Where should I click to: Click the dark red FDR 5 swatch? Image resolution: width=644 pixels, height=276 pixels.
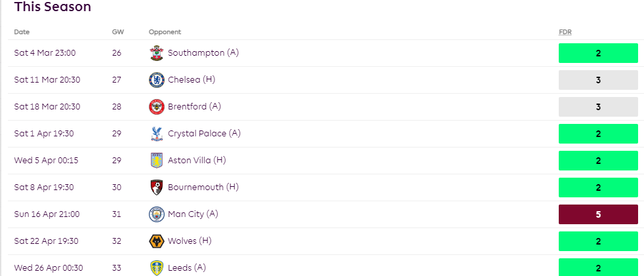(x=598, y=214)
